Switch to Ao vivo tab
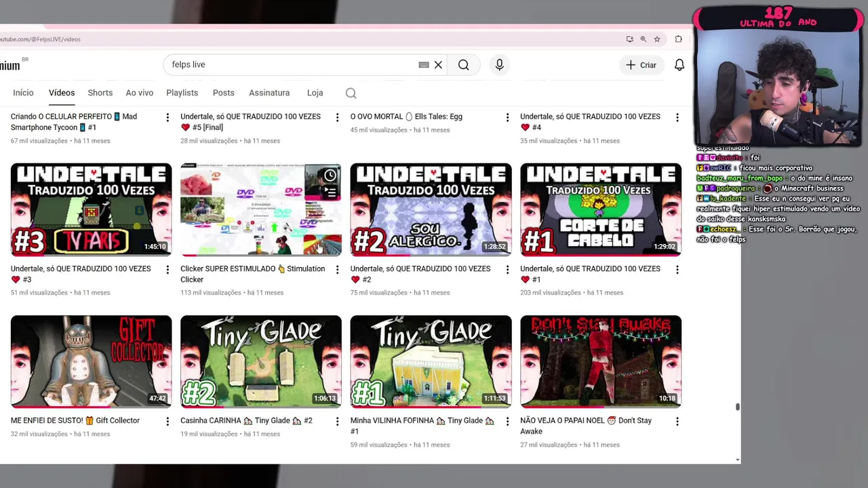This screenshot has width=868, height=488. [x=139, y=93]
